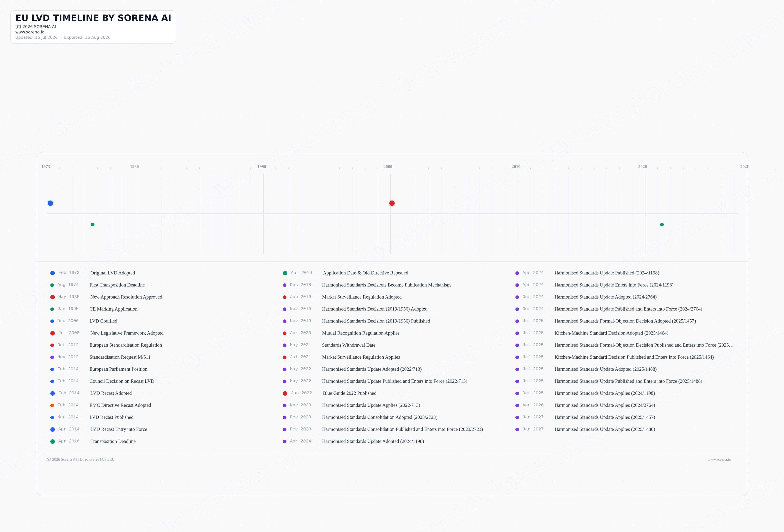Click the "2000" year label on the axis
This screenshot has width=784, height=532.
tap(388, 167)
